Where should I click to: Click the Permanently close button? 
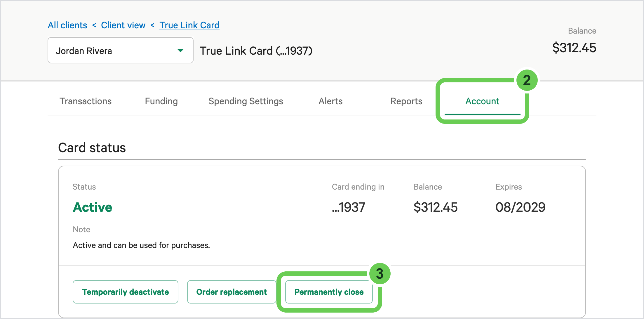(x=329, y=292)
